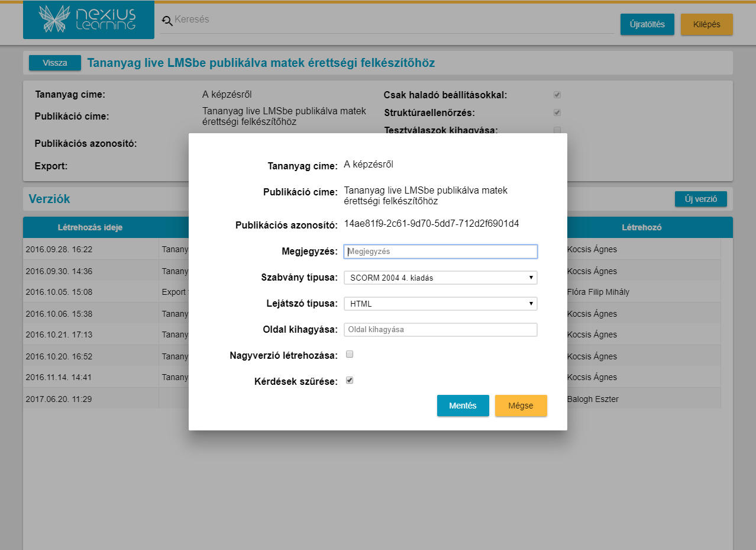
Task: Click into the Megjegyzés text field
Action: tap(440, 252)
